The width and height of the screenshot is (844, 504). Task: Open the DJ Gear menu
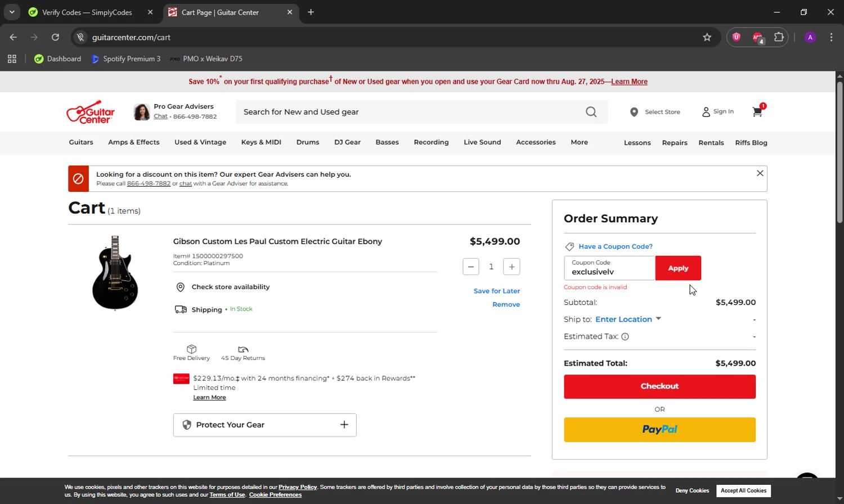(x=347, y=142)
